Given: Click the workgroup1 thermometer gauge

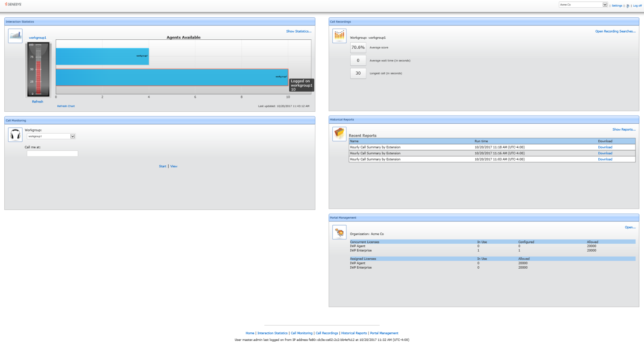Looking at the screenshot, I should pos(38,70).
